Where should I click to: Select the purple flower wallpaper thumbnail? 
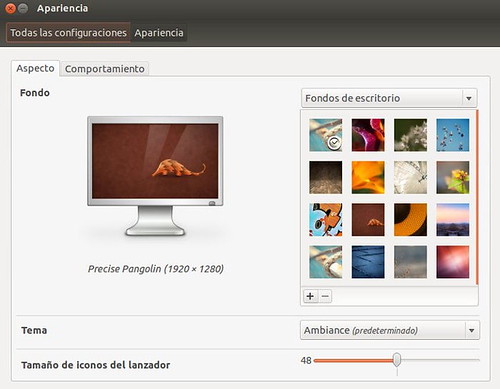[368, 135]
